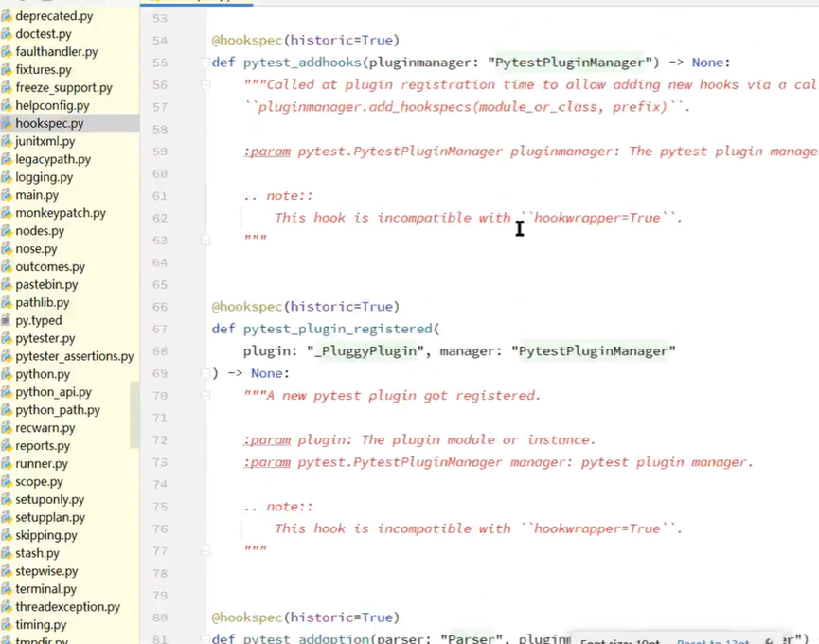Open python_api.py in the tree
This screenshot has width=819, height=644.
pyautogui.click(x=53, y=392)
